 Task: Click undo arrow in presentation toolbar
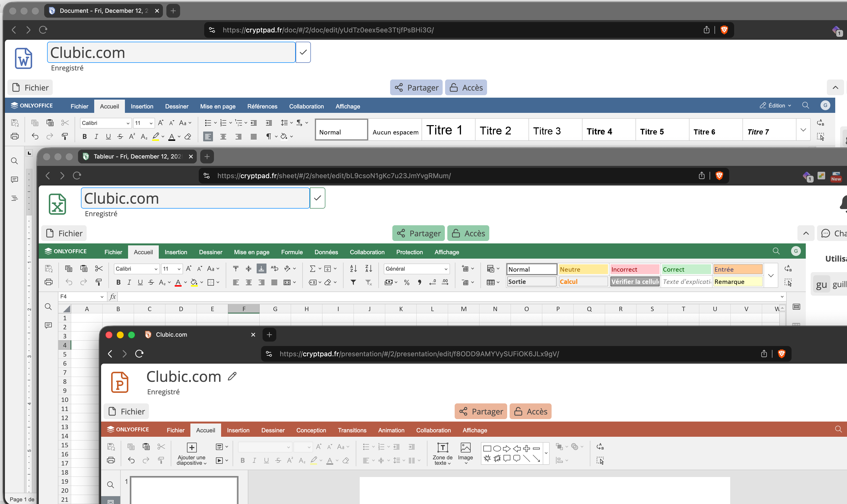[131, 460]
